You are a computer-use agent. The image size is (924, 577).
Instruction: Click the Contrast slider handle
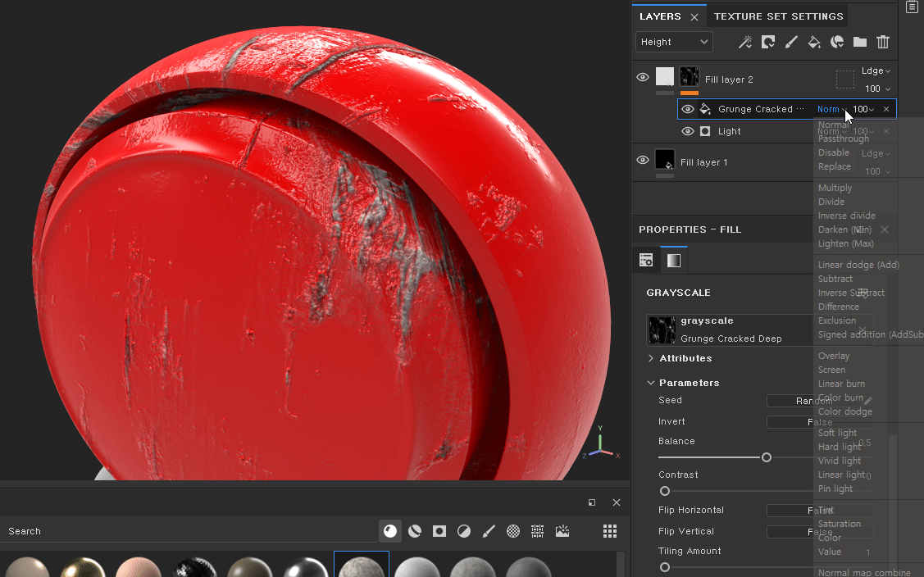coord(665,491)
